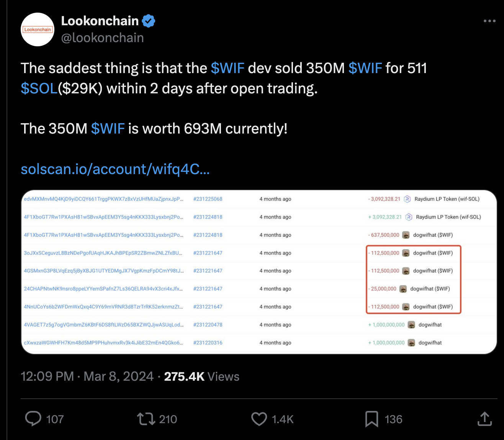This screenshot has width=504, height=440.
Task: Open the solscan.io/account link
Action: [x=115, y=169]
